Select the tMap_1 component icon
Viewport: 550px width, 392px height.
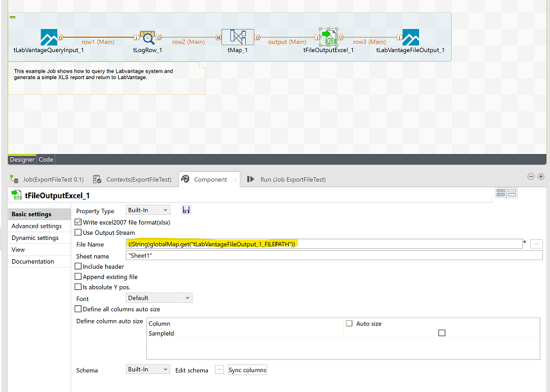[237, 37]
